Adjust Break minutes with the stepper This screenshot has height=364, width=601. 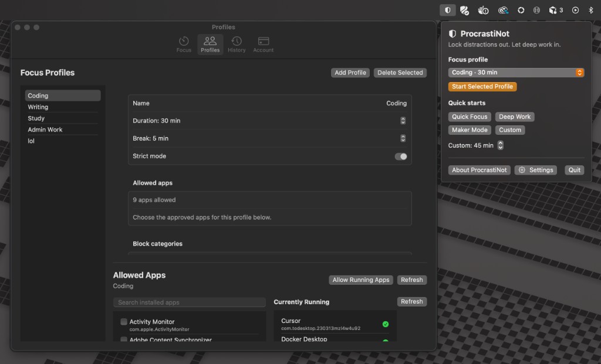pos(403,138)
